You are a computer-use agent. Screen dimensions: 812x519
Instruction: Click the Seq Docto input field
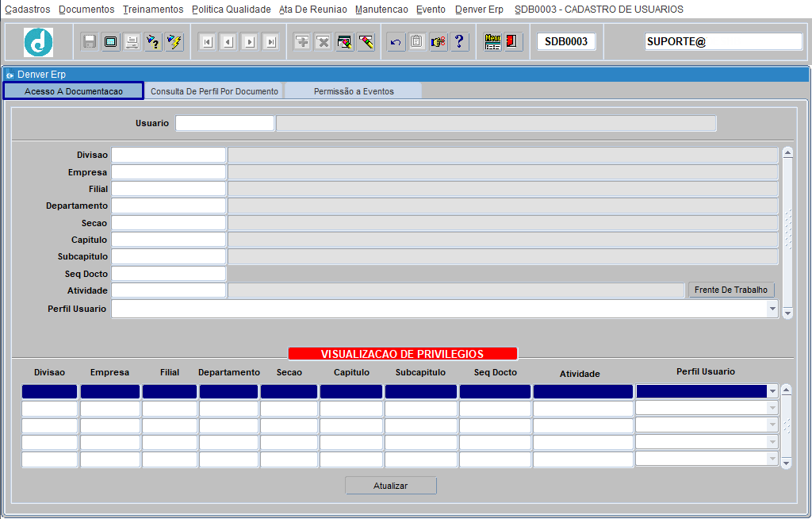click(169, 274)
